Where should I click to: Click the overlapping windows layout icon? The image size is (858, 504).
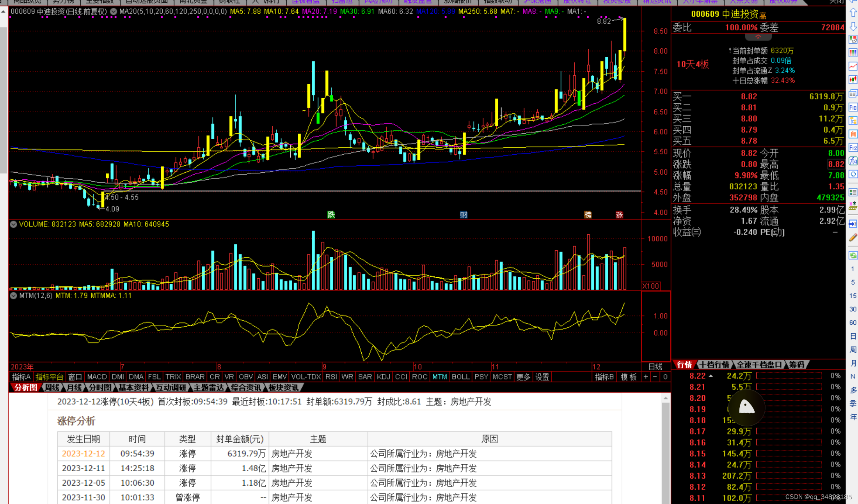click(x=853, y=94)
